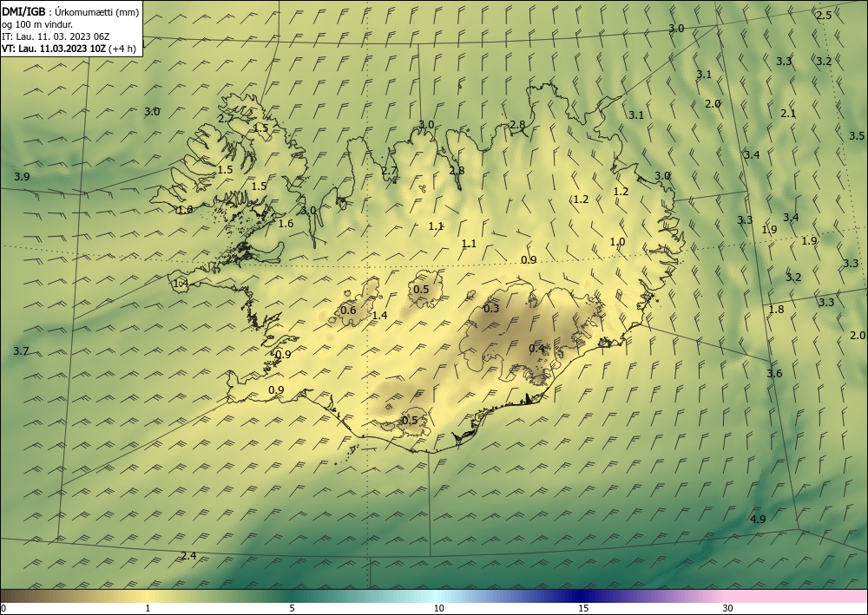Screen dimensions: 868x615
Task: Click the 2.4 value label on the map
Action: [x=188, y=556]
